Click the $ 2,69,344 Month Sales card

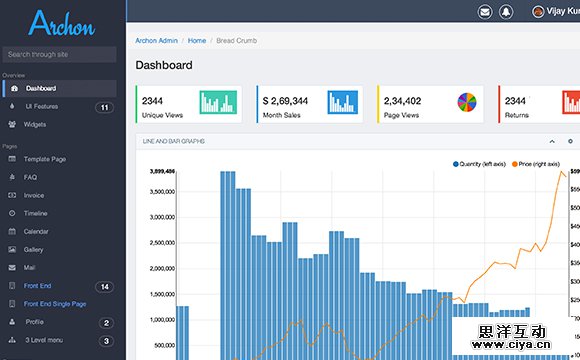click(310, 104)
